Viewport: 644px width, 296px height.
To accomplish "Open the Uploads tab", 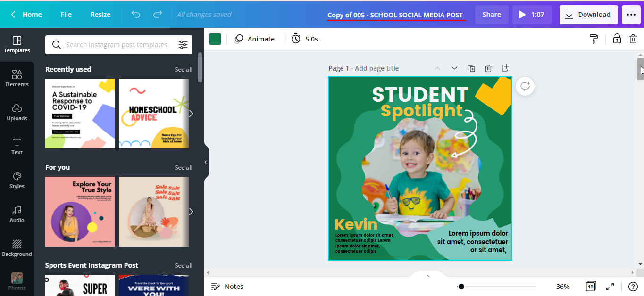I will (17, 113).
